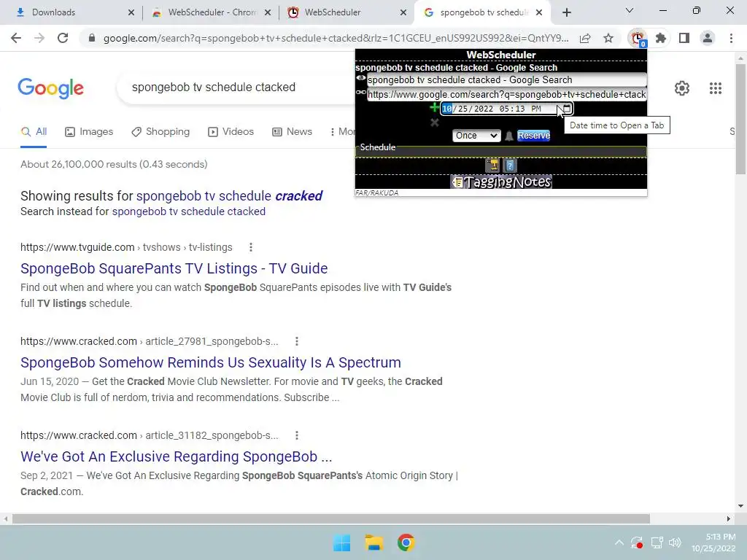
Task: Switch to Images results
Action: coord(89,132)
